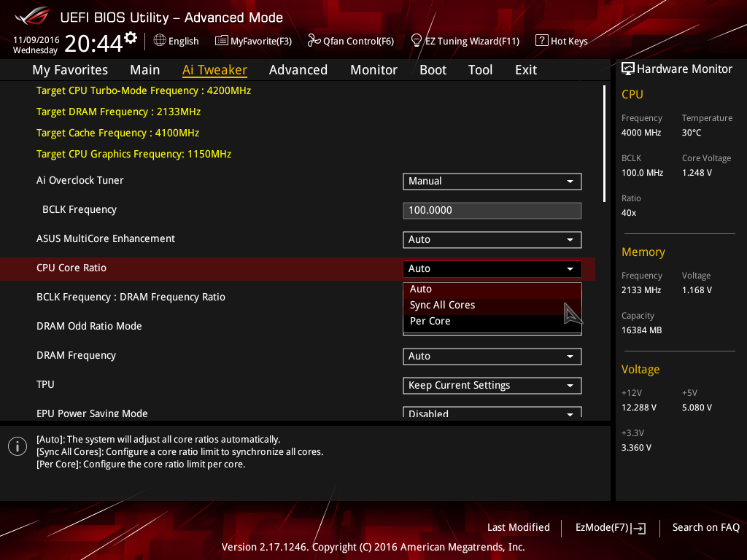Image resolution: width=747 pixels, height=560 pixels.
Task: Open the Tool tab
Action: click(x=480, y=70)
